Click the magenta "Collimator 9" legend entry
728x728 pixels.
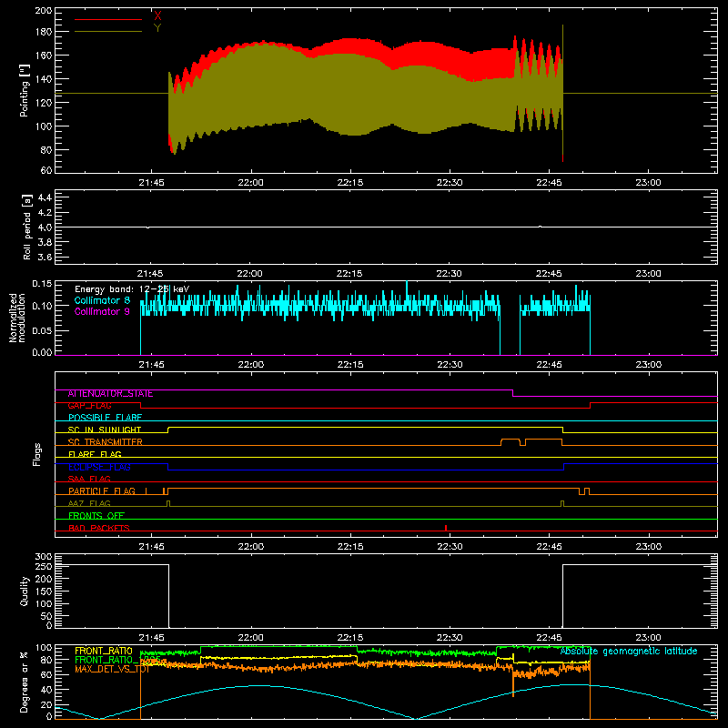(102, 311)
